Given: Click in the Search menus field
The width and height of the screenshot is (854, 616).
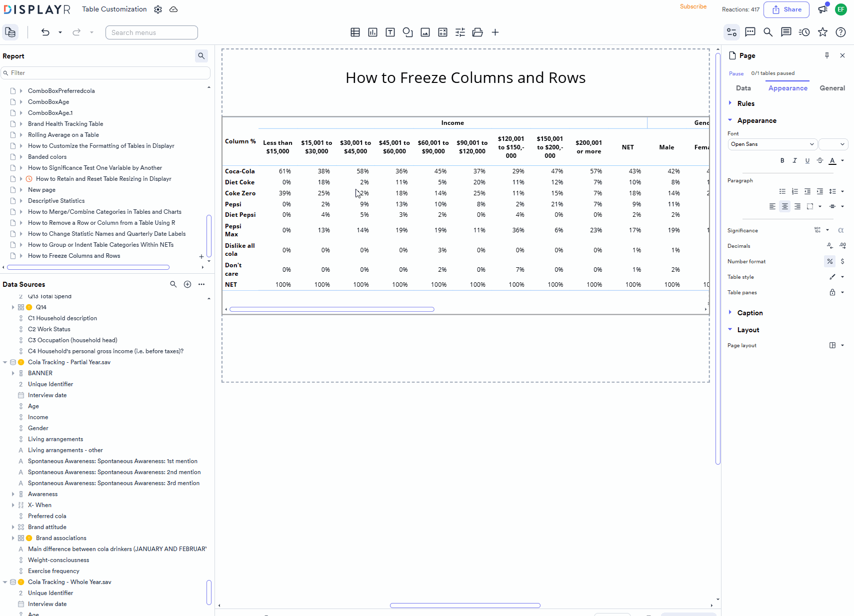Looking at the screenshot, I should click(151, 32).
